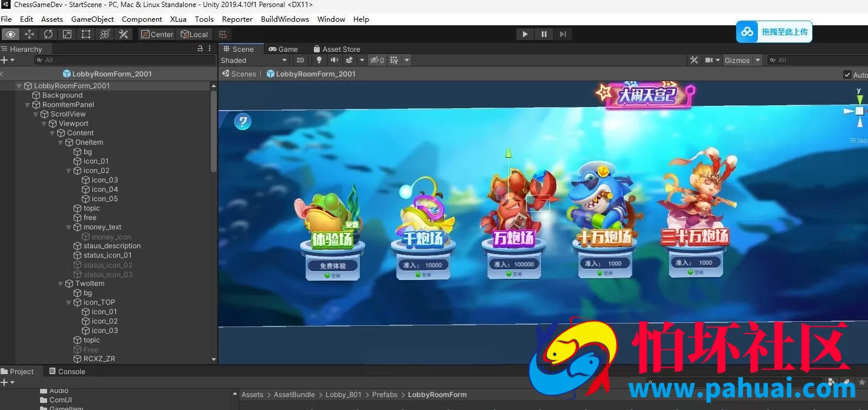The height and width of the screenshot is (410, 868).
Task: Open the Component menu
Action: tap(142, 19)
